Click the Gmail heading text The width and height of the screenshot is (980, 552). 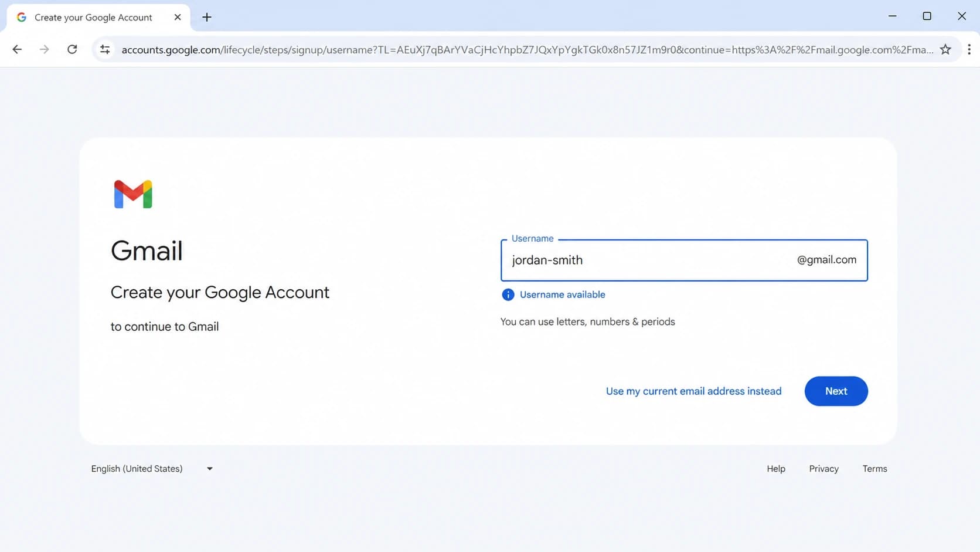click(x=147, y=251)
